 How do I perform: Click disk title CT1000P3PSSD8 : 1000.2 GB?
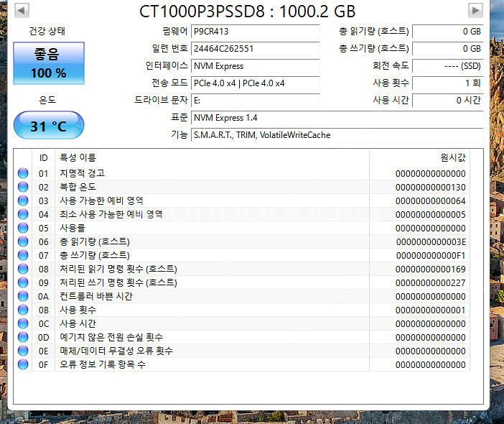tap(248, 11)
